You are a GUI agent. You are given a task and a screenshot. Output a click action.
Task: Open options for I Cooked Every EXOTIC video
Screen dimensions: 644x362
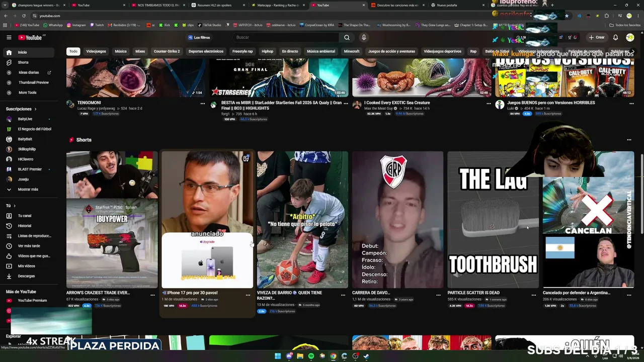click(x=489, y=104)
